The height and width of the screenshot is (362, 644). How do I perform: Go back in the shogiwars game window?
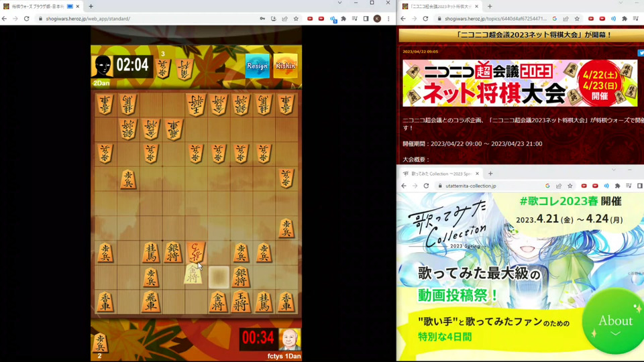(5, 19)
